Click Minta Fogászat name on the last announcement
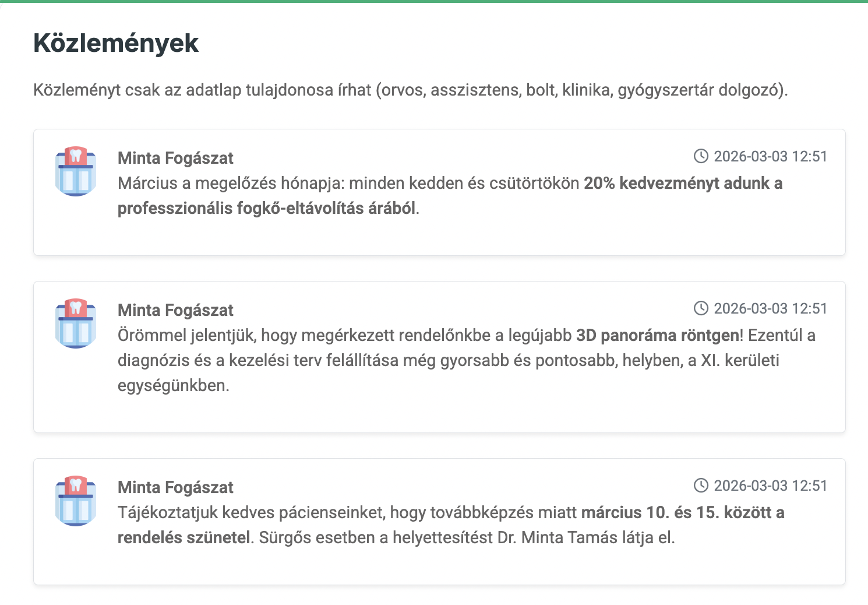This screenshot has height=605, width=868. (175, 487)
